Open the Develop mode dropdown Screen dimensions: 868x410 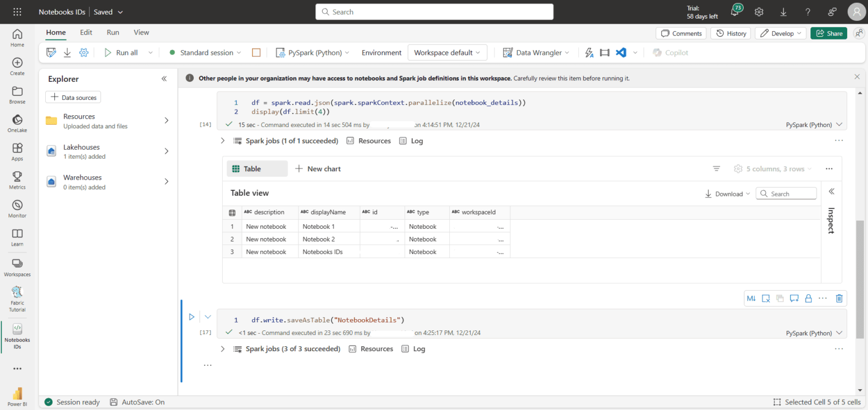coord(780,33)
